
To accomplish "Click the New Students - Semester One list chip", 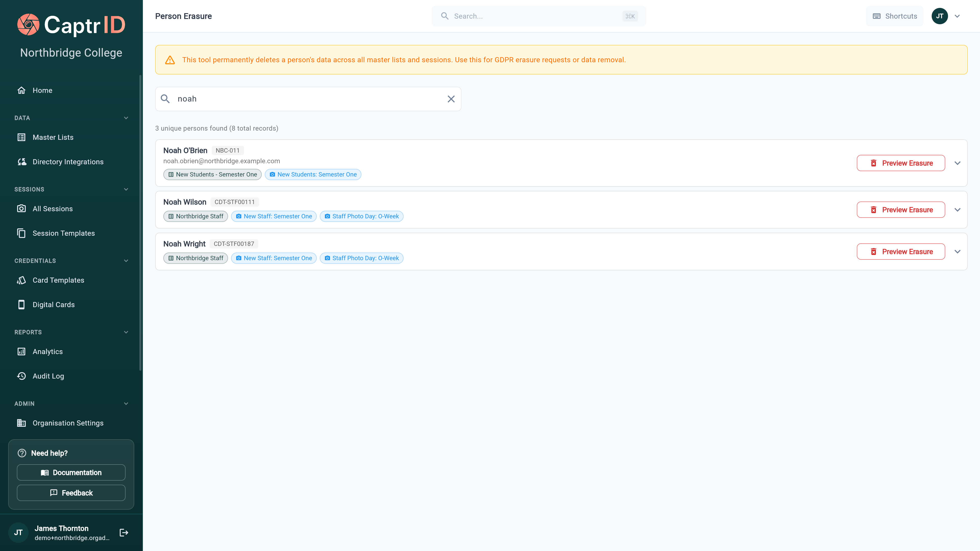I will click(212, 174).
